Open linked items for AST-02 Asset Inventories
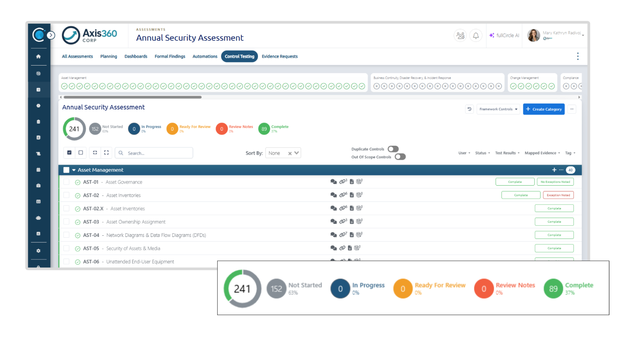This screenshot has height=346, width=644. tap(343, 195)
